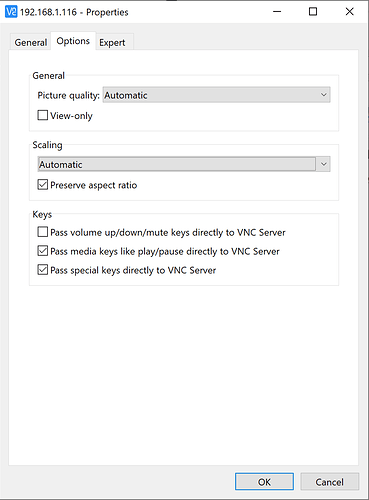Click the Cancel button
Image resolution: width=369 pixels, height=500 pixels.
pyautogui.click(x=330, y=482)
